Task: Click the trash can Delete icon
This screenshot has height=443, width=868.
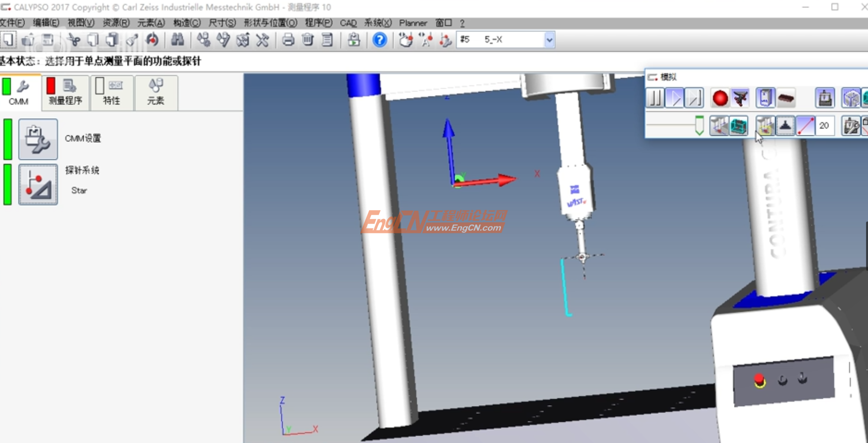Action: click(308, 40)
